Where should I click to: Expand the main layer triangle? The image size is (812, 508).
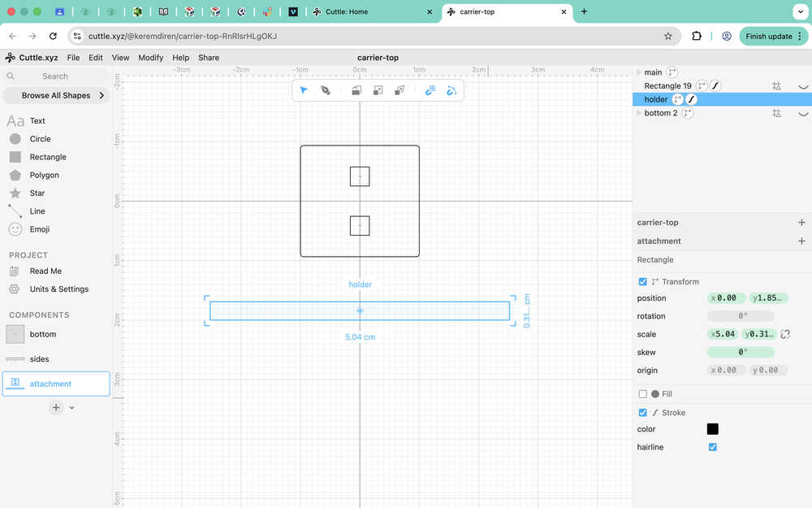(x=639, y=72)
